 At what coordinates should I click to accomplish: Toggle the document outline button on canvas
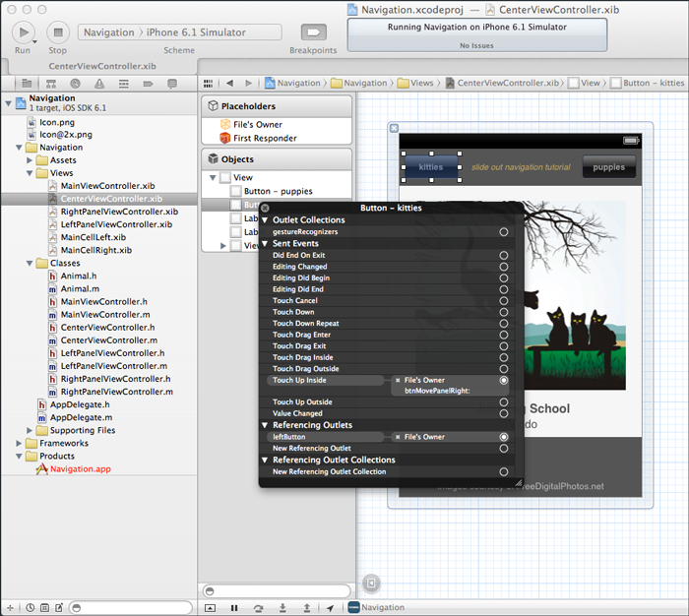(x=371, y=584)
